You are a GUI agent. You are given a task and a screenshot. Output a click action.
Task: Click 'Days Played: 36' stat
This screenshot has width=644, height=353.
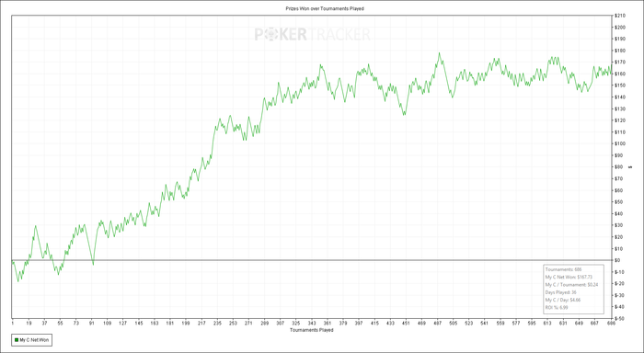[560, 292]
